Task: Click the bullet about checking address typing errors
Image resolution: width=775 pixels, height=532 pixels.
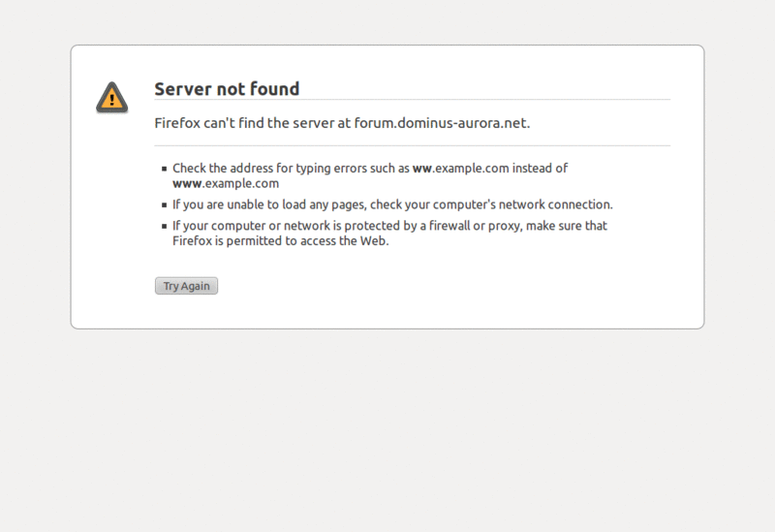Action: [x=370, y=175]
